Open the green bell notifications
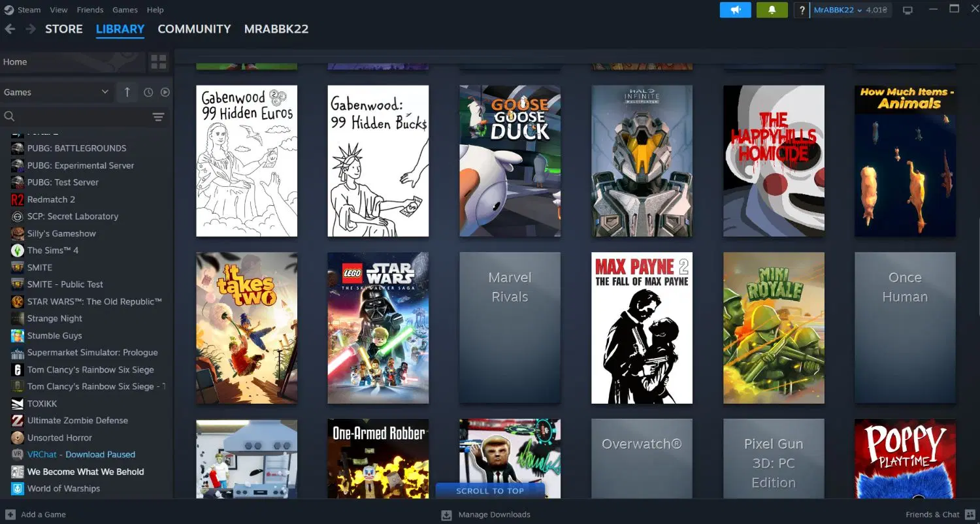This screenshot has height=524, width=980. (x=772, y=10)
